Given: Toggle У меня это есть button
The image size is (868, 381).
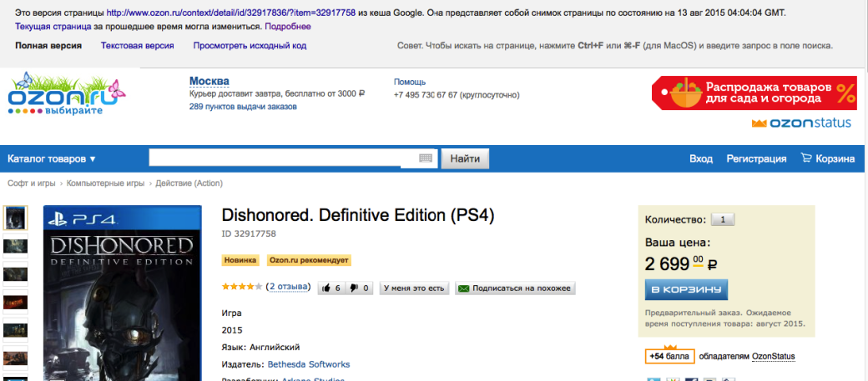Looking at the screenshot, I should (x=414, y=288).
